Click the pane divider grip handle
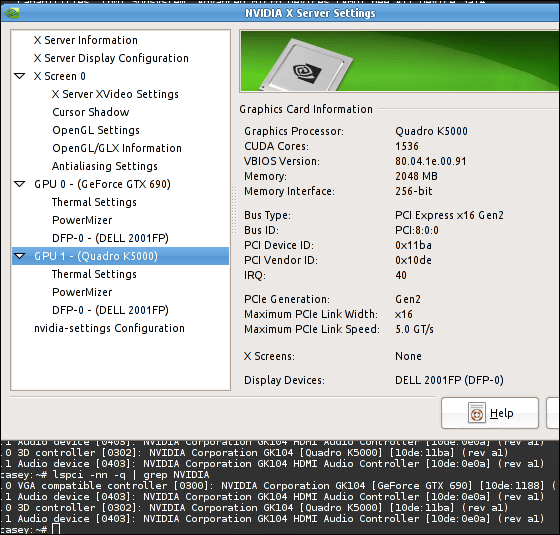The image size is (560, 535). pos(234,210)
